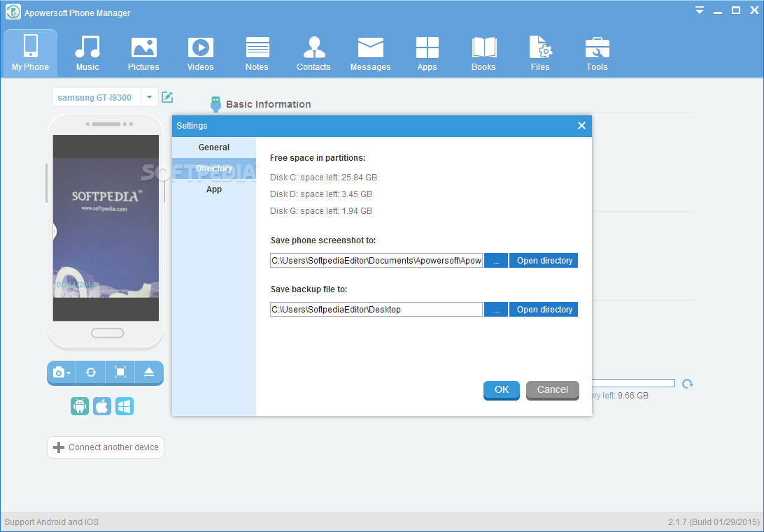Viewport: 764px width, 532px height.
Task: Open the Pictures section
Action: click(143, 53)
